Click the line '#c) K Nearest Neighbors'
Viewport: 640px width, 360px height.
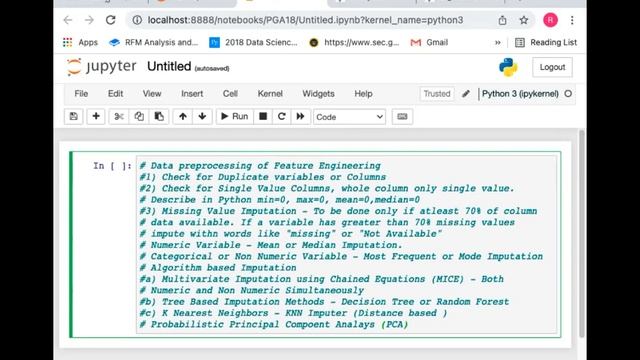pos(293,313)
